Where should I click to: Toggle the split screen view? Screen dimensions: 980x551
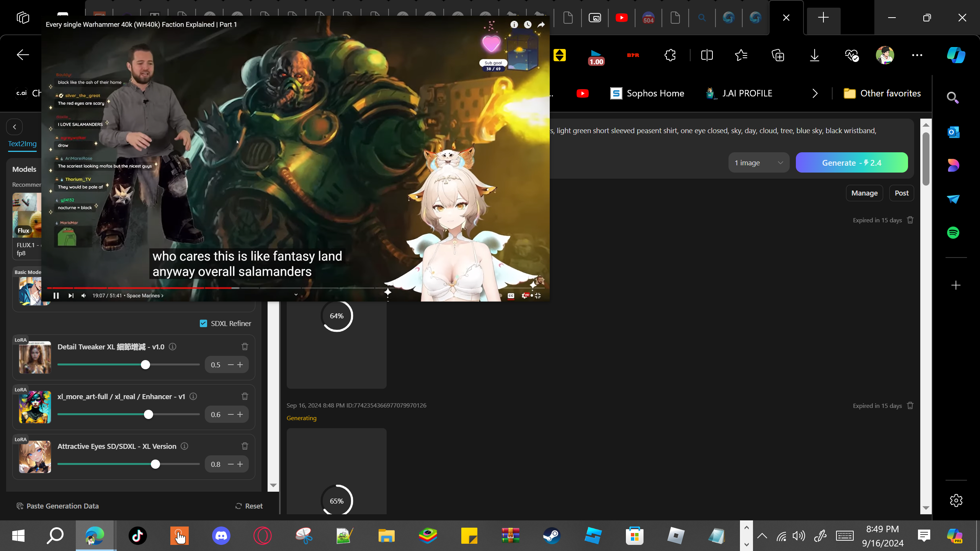(x=707, y=55)
